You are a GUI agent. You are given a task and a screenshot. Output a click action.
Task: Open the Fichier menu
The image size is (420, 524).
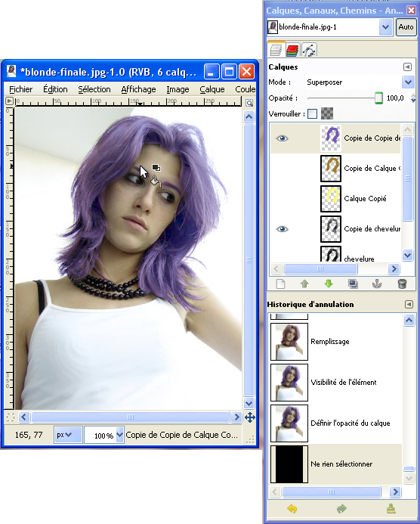[x=20, y=89]
